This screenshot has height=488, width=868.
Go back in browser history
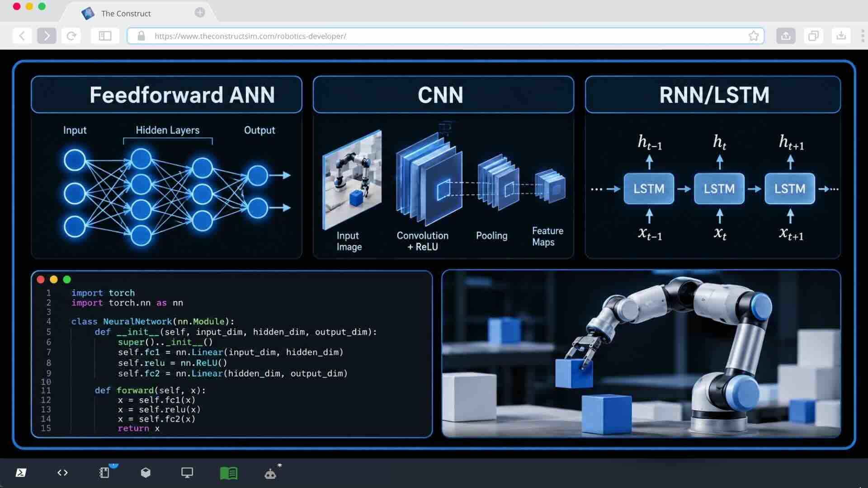coord(22,36)
